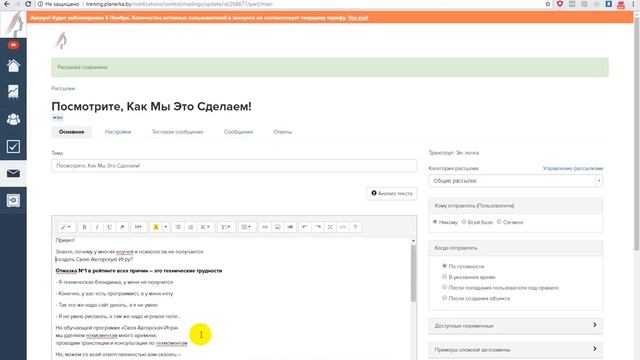Open the paragraph alignment dropdown
The height and width of the screenshot is (360, 640).
(205, 227)
